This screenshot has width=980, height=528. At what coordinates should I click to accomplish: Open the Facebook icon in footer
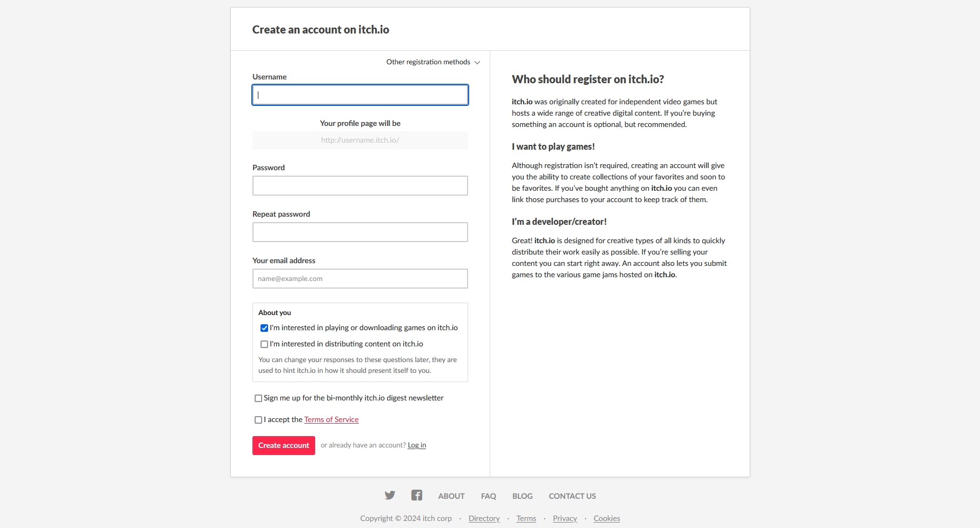[416, 496]
